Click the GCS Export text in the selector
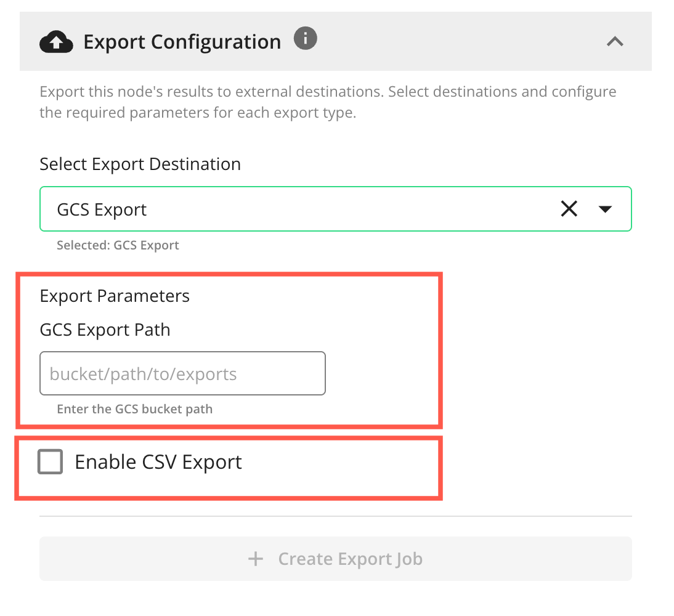 pyautogui.click(x=102, y=209)
